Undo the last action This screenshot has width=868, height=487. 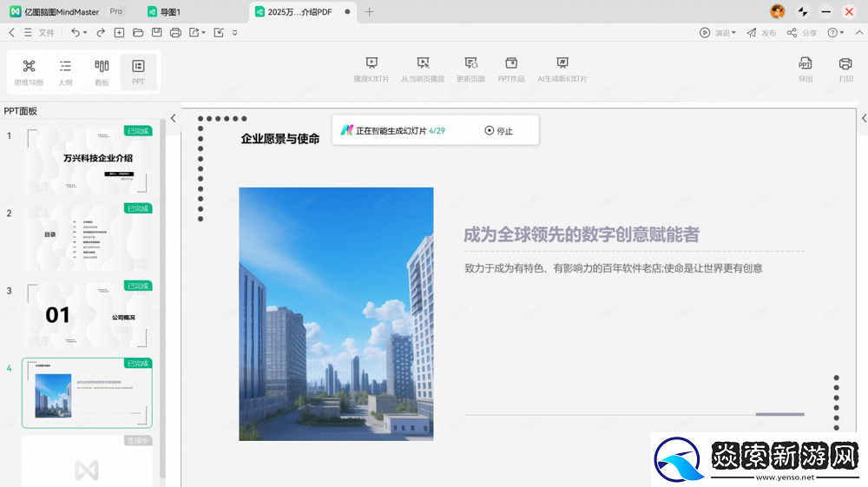(75, 33)
